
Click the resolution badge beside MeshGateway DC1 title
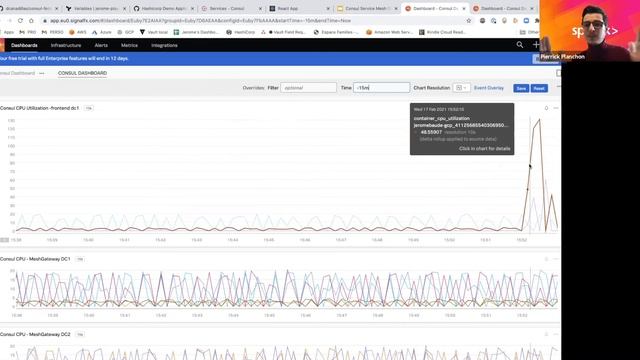[80, 259]
